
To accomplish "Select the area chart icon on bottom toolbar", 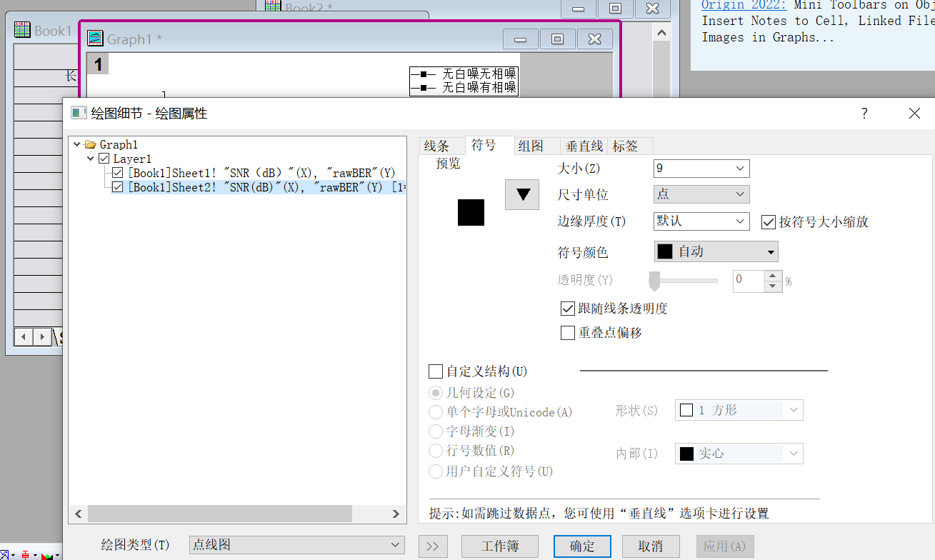I will tap(47, 555).
